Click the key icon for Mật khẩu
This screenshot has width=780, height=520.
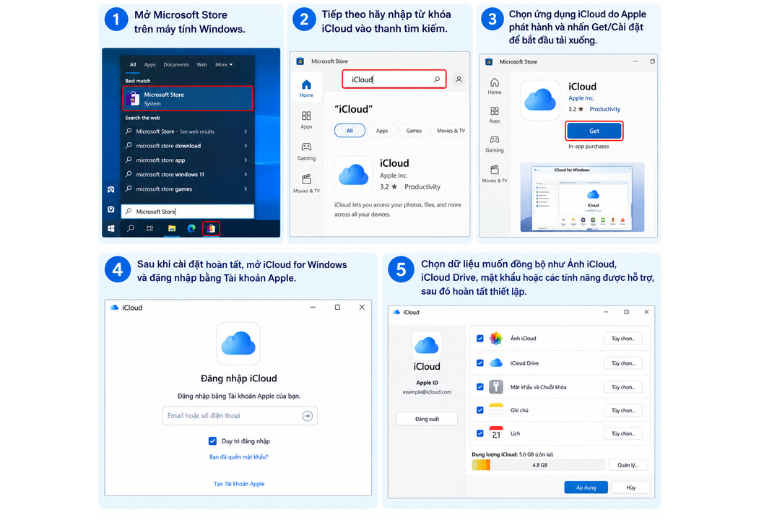[496, 387]
